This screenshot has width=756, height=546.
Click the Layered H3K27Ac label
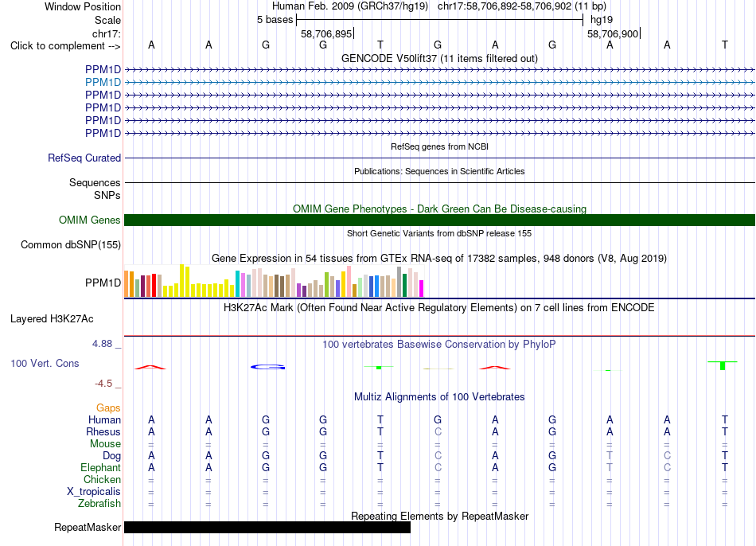click(x=52, y=319)
